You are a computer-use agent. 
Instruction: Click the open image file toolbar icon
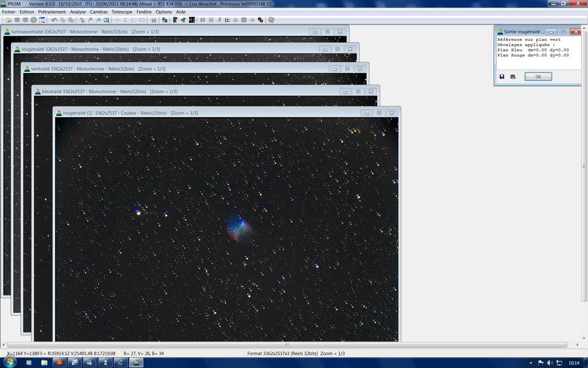click(9, 20)
